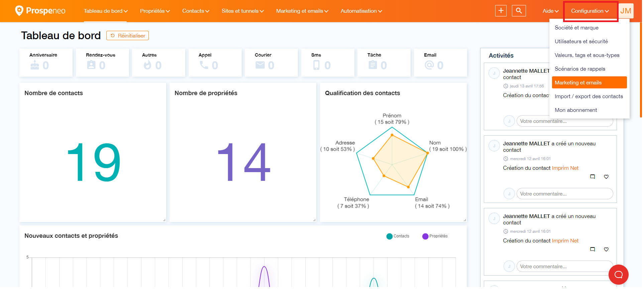Open JM user avatar menu
The image size is (644, 289).
626,11
